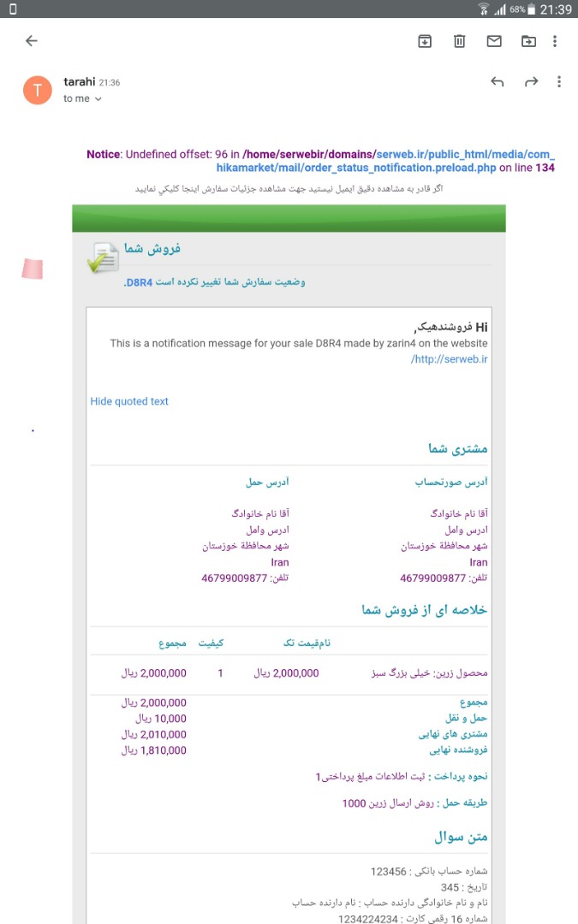The height and width of the screenshot is (924, 578).
Task: Open the top toolbar overflow menu
Action: [556, 41]
